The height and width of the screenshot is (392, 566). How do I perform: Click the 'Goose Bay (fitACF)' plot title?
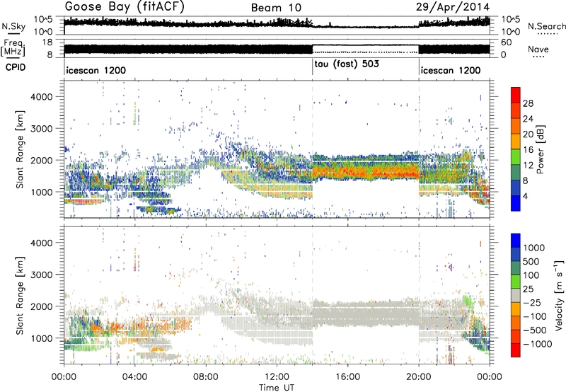pos(125,7)
